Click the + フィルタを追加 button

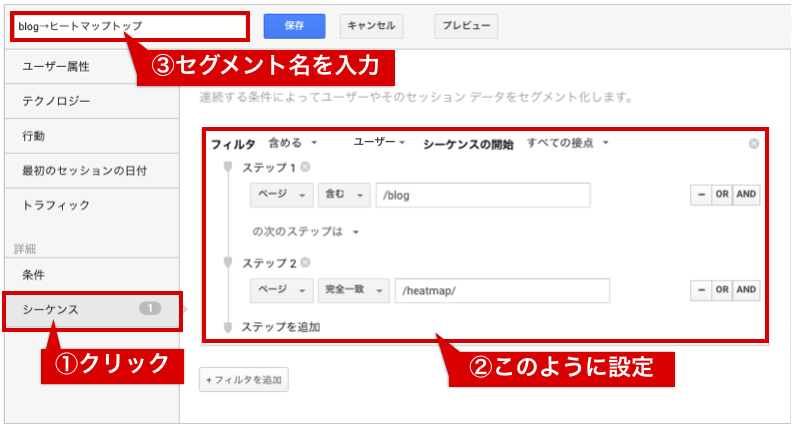[245, 379]
